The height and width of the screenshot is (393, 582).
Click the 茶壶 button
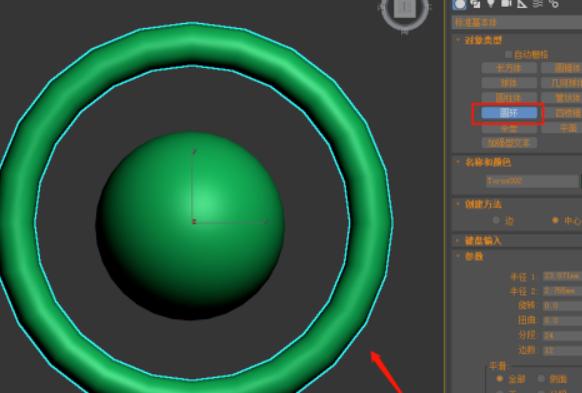509,129
